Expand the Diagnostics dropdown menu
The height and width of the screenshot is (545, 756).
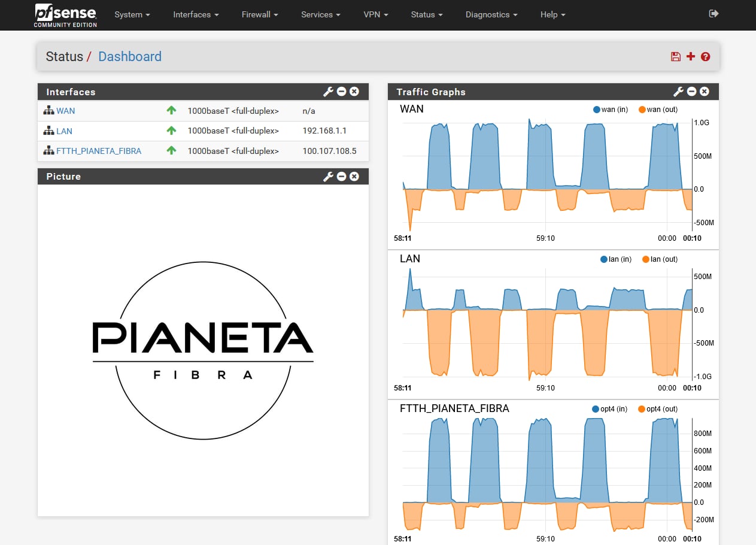pyautogui.click(x=491, y=14)
